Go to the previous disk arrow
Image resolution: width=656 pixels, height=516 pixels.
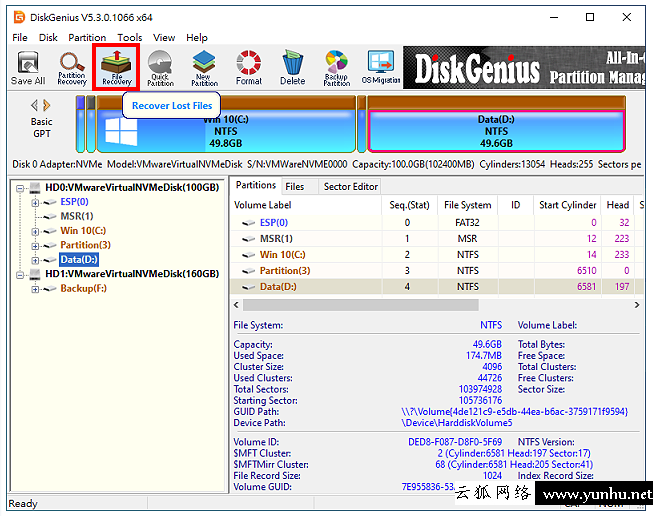pyautogui.click(x=34, y=105)
